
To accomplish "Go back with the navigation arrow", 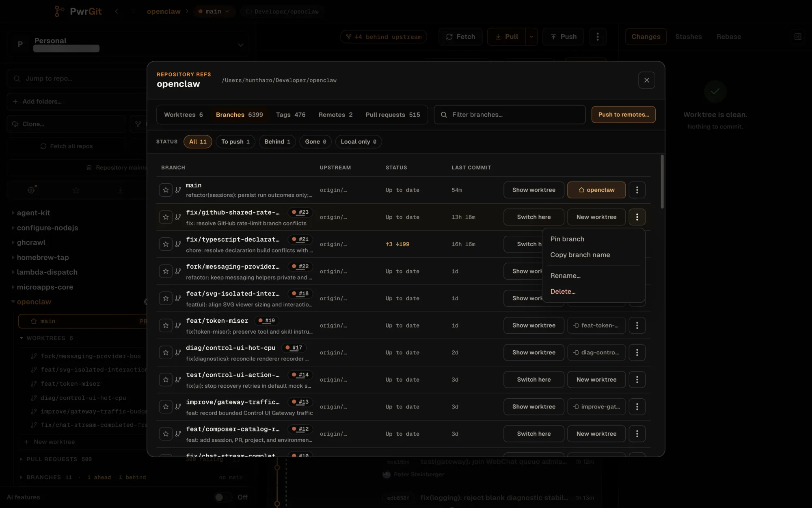I will [117, 11].
